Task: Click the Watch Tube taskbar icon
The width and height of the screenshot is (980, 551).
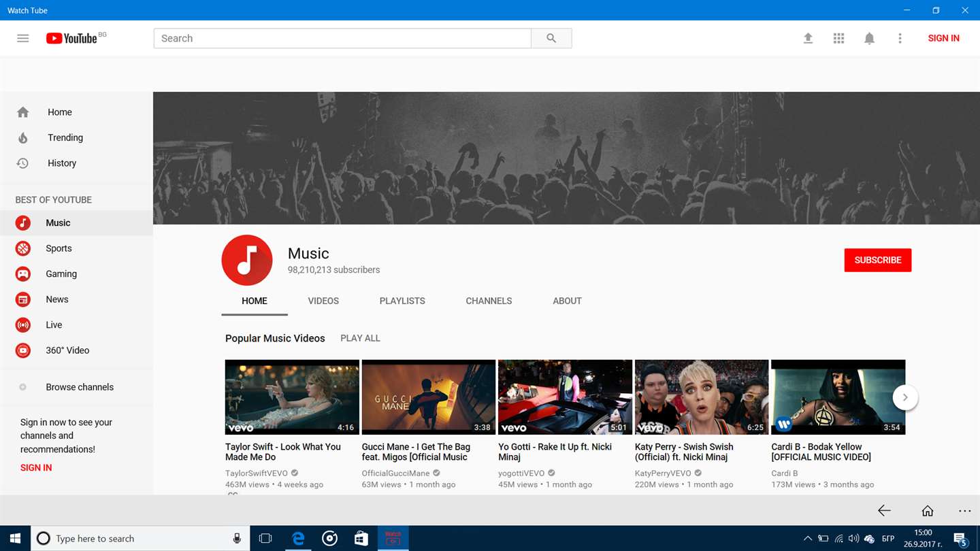Action: click(x=393, y=538)
